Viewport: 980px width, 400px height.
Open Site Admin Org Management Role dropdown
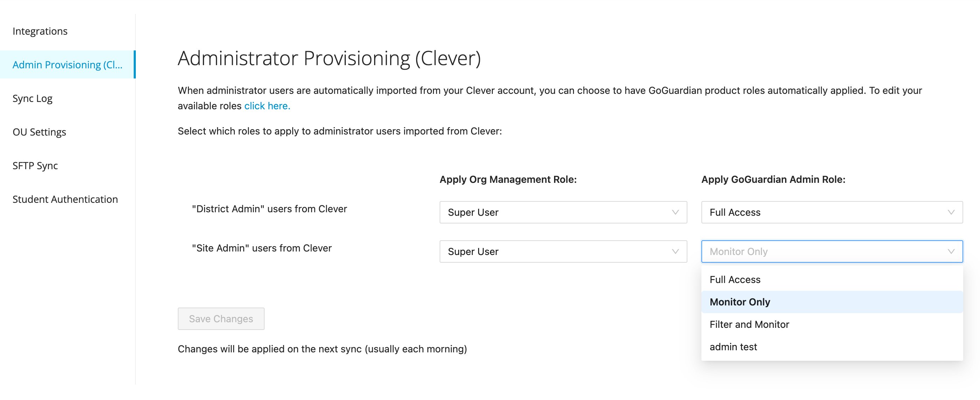[x=563, y=251]
